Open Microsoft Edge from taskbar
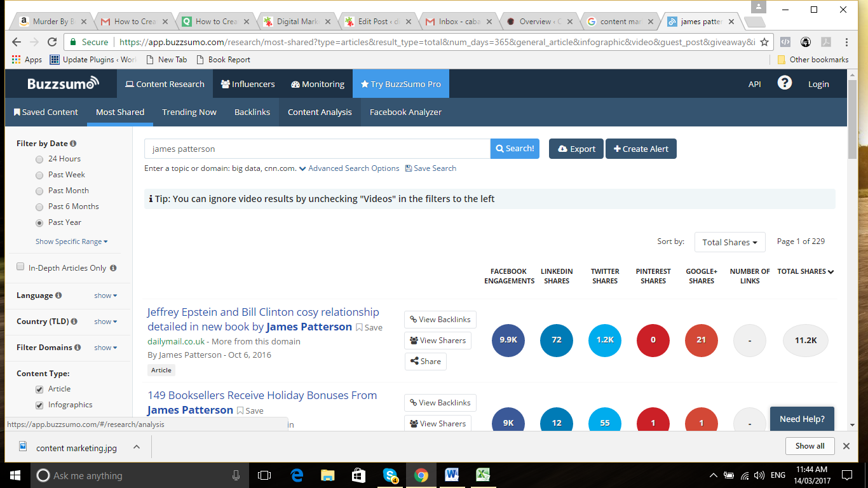The image size is (868, 488). pos(297,475)
